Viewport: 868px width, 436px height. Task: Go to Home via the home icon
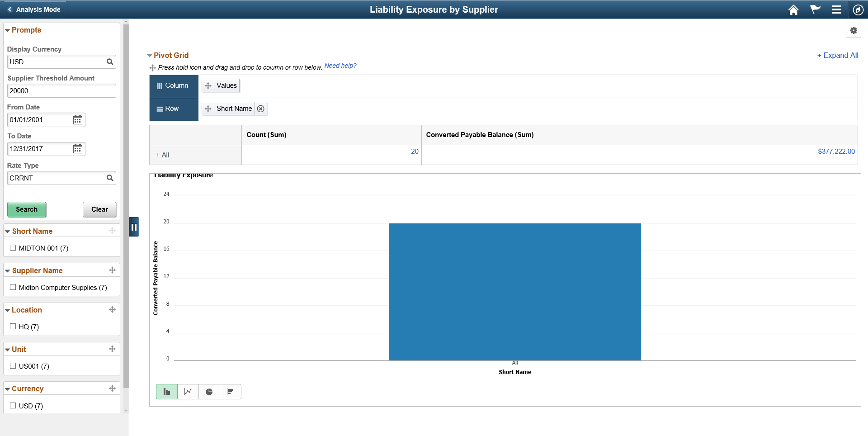[x=793, y=9]
